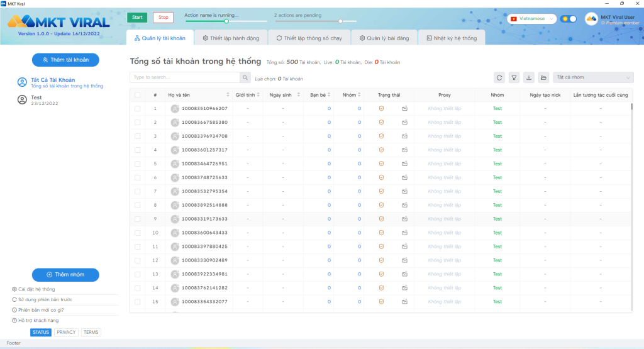Image resolution: width=644 pixels, height=349 pixels.
Task: Switch to the "Thiết lập hành động" tab
Action: pos(231,38)
